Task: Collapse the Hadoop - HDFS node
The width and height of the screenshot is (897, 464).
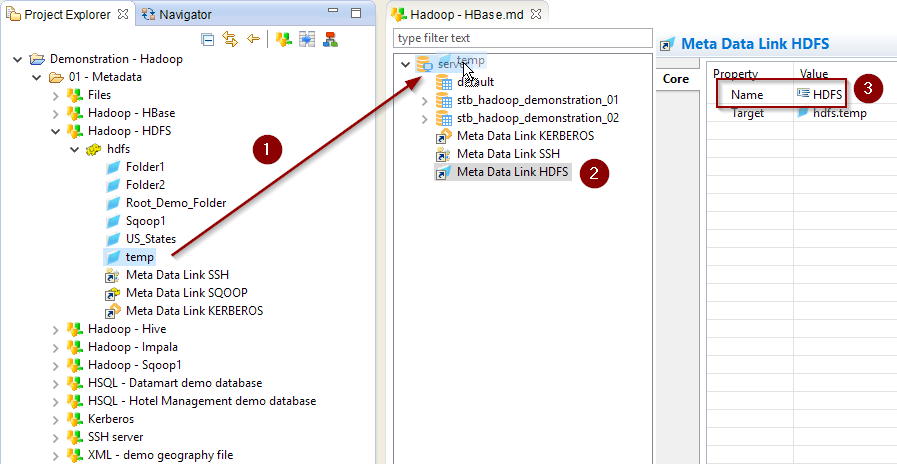Action: click(x=55, y=131)
